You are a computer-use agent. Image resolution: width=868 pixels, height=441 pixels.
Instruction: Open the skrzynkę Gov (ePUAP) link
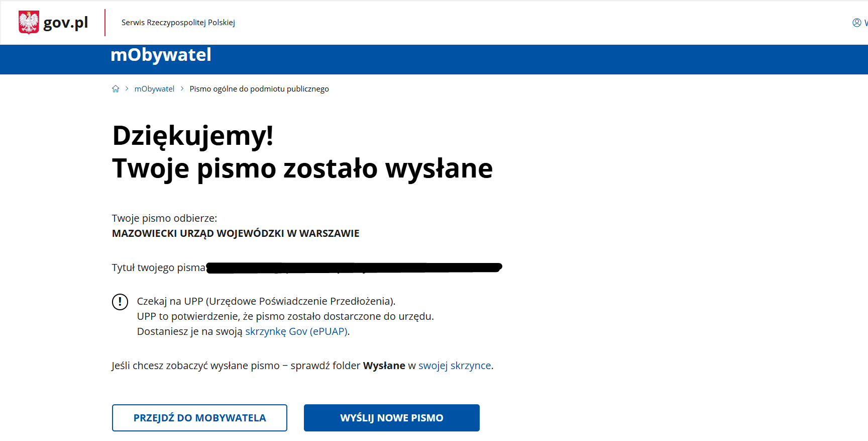point(296,331)
